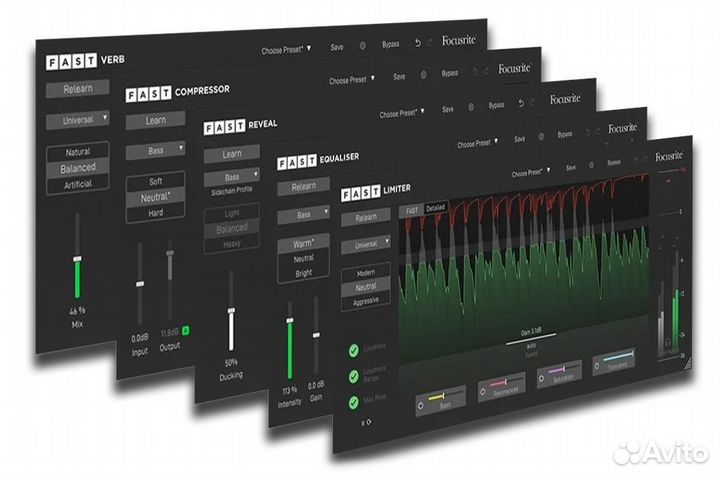Click Focusrite logo in FAST Reveal window
720x478 pixels.
click(565, 99)
